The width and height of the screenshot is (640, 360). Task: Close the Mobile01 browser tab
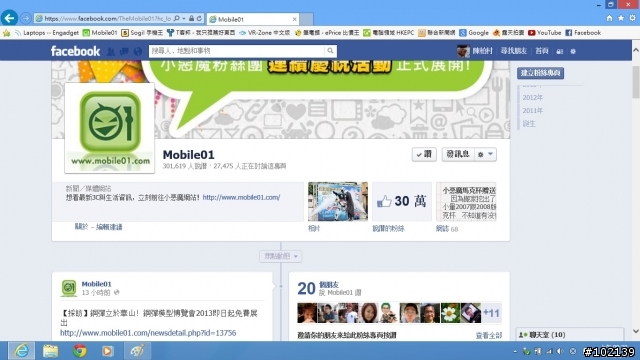(x=294, y=19)
